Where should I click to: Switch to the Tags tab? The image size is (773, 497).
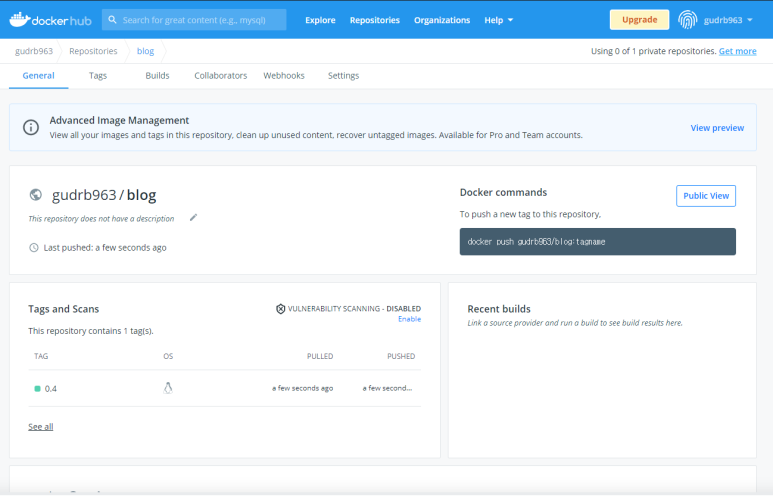pos(98,75)
